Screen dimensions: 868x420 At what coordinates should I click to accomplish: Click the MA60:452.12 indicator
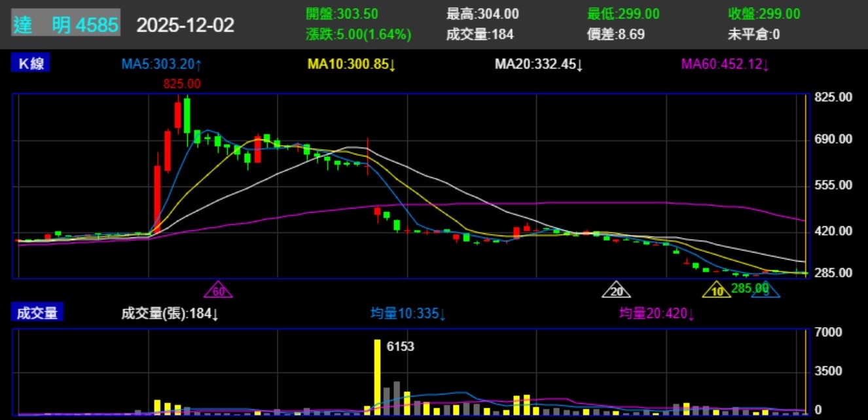tap(725, 64)
